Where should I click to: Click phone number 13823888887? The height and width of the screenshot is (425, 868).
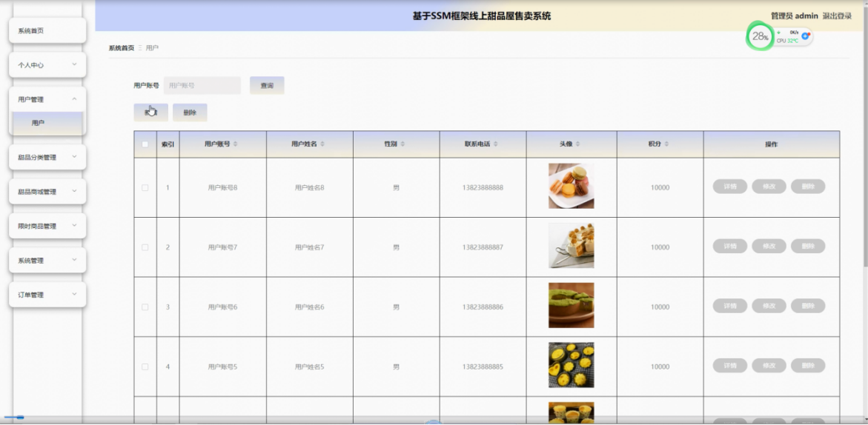[x=483, y=247]
